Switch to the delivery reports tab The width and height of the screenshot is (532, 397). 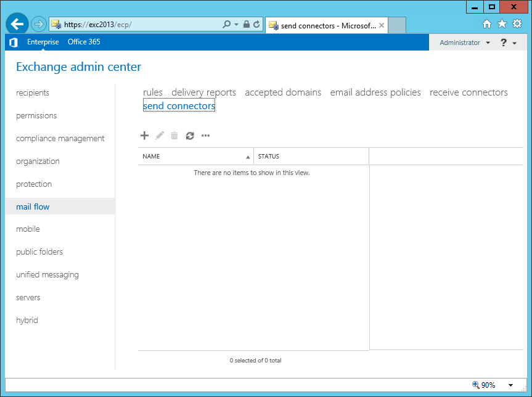[x=203, y=92]
